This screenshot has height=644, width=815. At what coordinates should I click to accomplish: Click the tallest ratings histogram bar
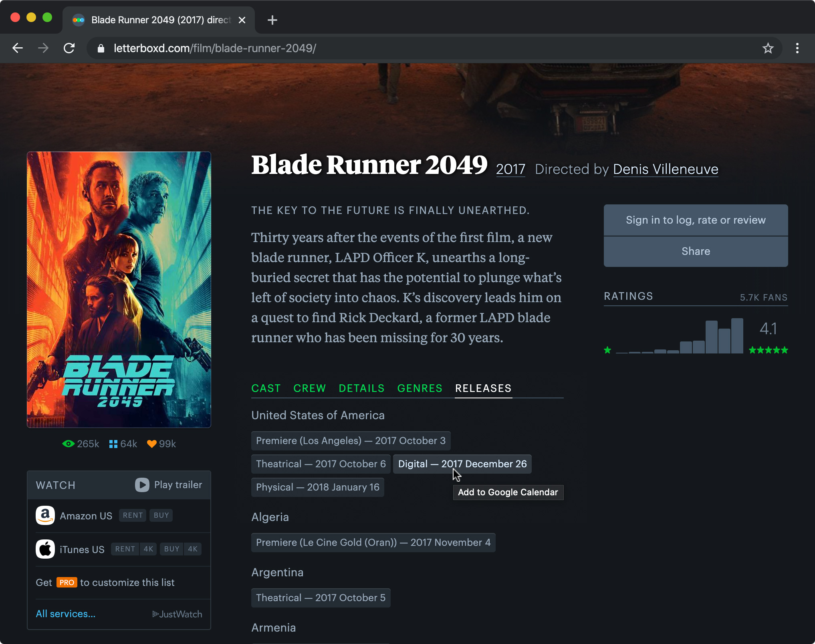pos(736,336)
